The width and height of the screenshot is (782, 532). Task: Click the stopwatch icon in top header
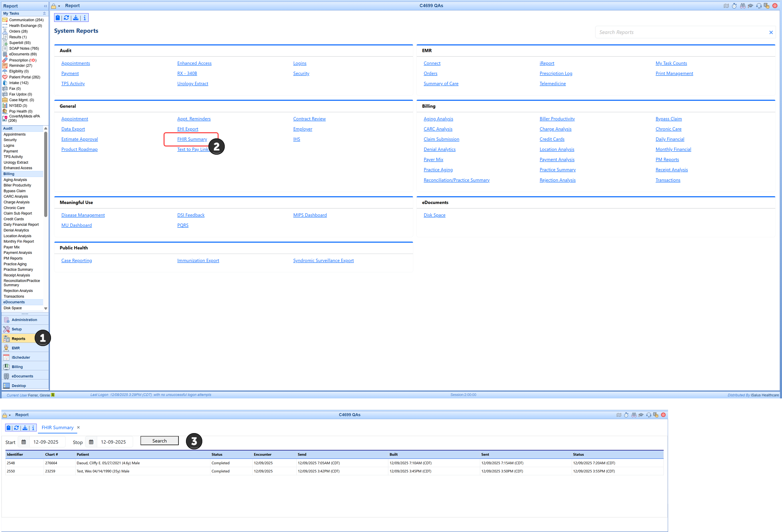point(734,6)
